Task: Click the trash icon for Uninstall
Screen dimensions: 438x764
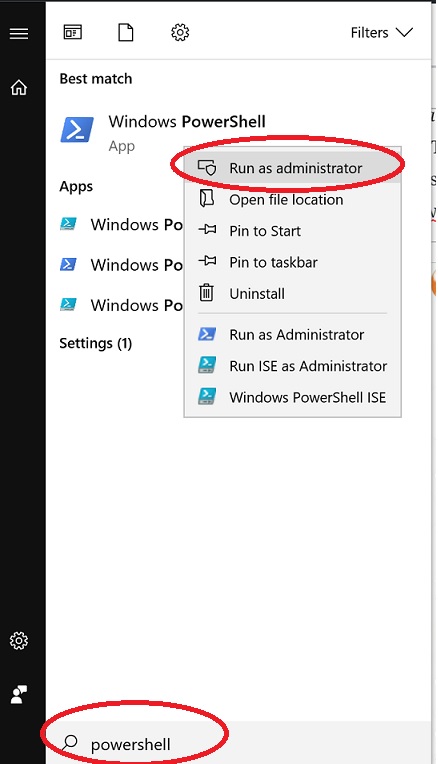Action: 207,293
